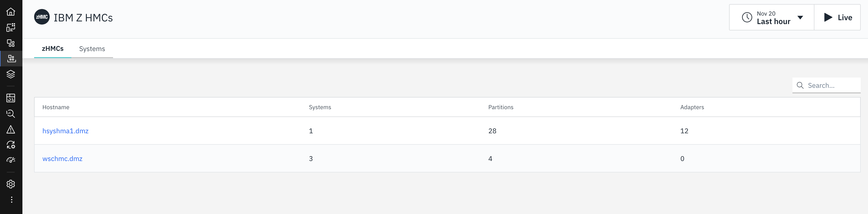The image size is (868, 214).
Task: Select the zHMCs tab
Action: pos(53,49)
